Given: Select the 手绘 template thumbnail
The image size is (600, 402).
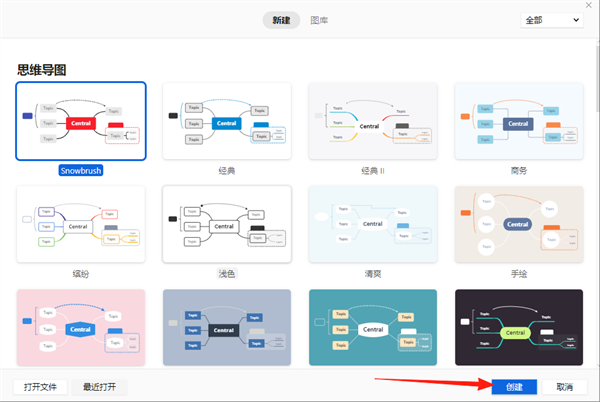Looking at the screenshot, I should click(x=519, y=224).
